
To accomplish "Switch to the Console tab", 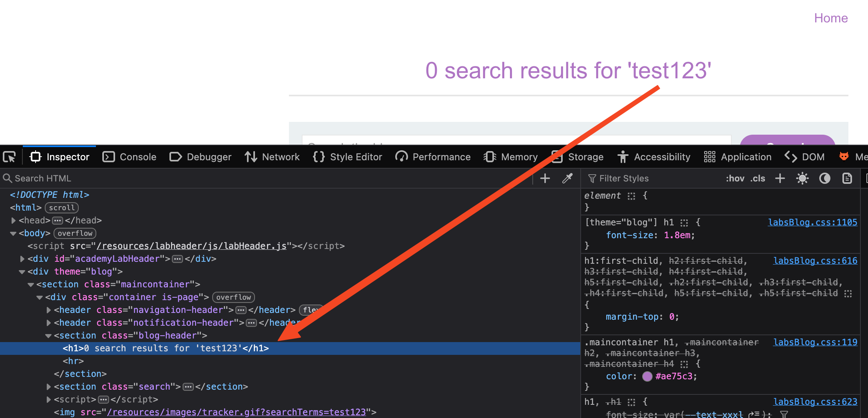I will click(x=129, y=157).
